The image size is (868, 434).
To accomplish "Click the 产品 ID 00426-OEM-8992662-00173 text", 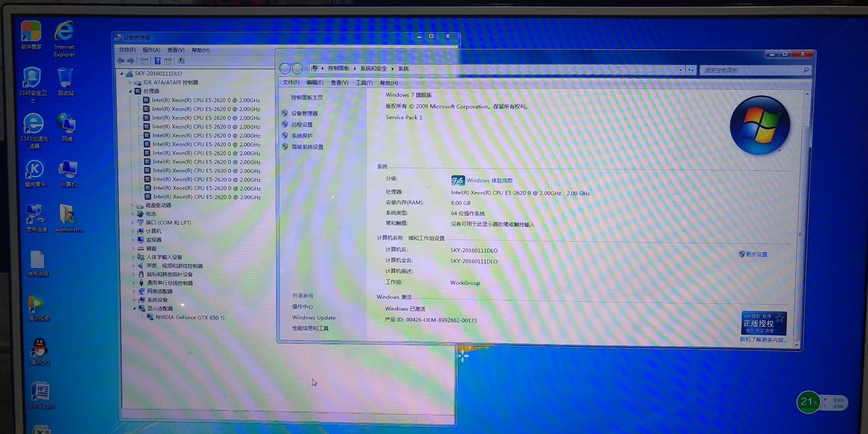I will [x=431, y=320].
